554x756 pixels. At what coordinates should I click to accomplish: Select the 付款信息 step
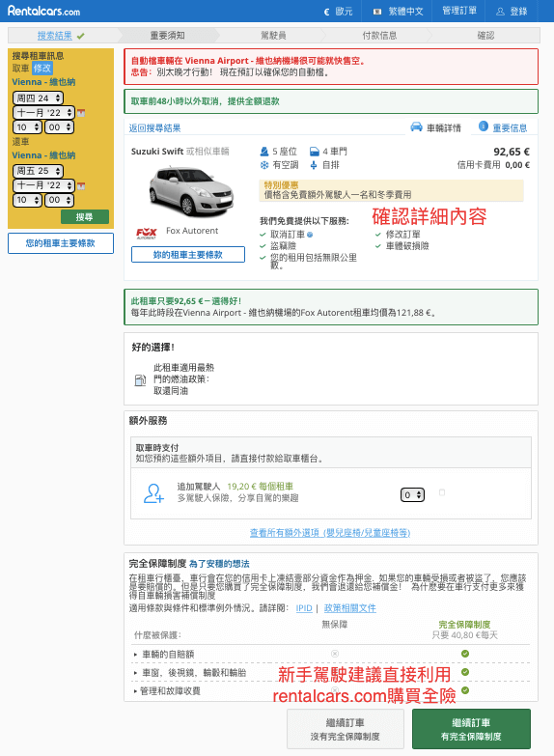pyautogui.click(x=379, y=35)
